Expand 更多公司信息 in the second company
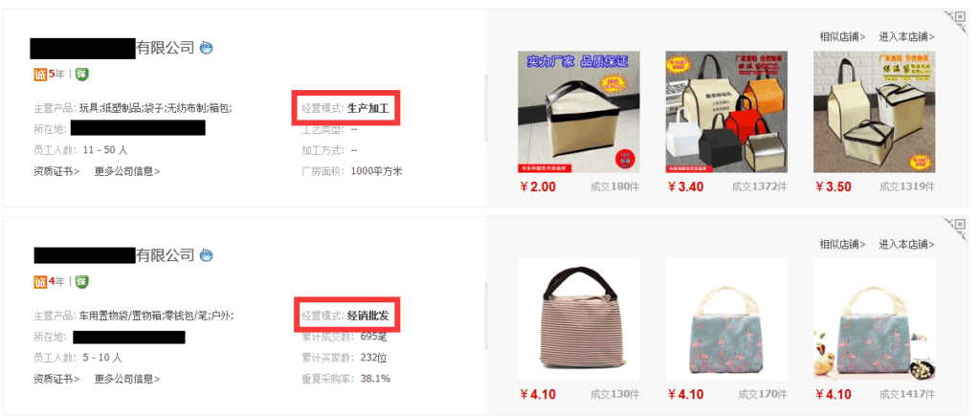The image size is (980, 416). [127, 379]
